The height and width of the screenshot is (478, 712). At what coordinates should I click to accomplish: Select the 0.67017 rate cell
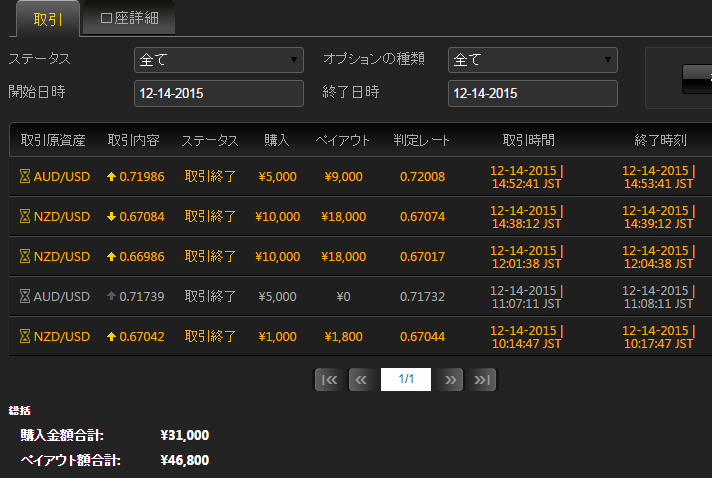coord(422,256)
